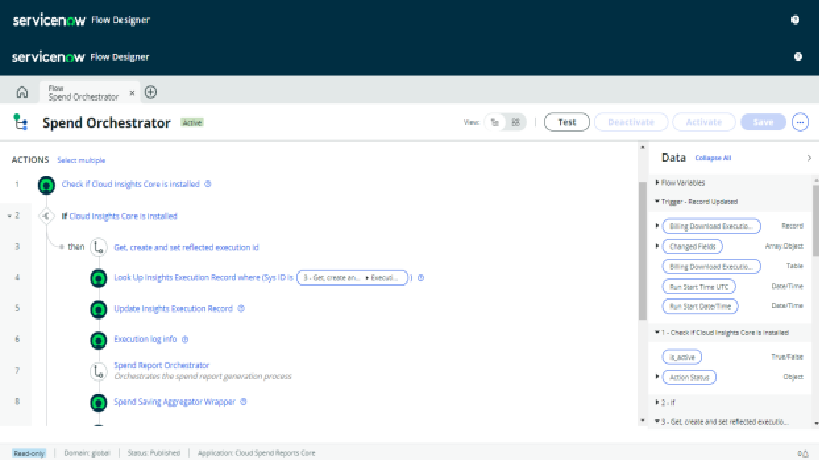This screenshot has width=819, height=460.
Task: Click Status: Published in status bar
Action: pos(154,453)
